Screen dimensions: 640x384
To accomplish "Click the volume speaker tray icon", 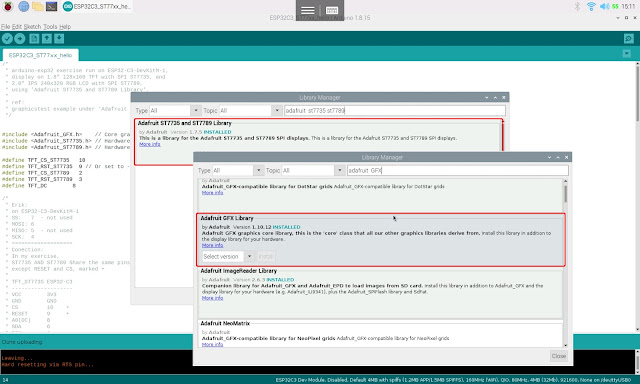I will [x=604, y=6].
